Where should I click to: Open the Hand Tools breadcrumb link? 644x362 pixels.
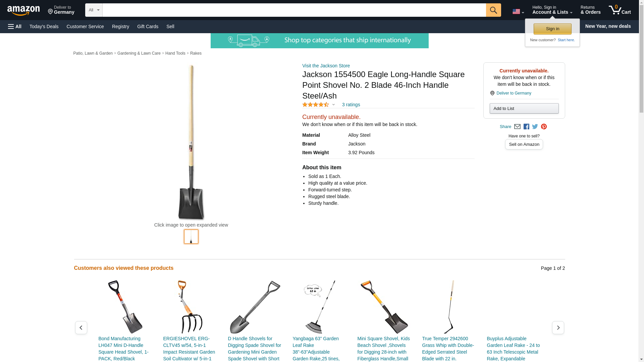[x=175, y=53]
